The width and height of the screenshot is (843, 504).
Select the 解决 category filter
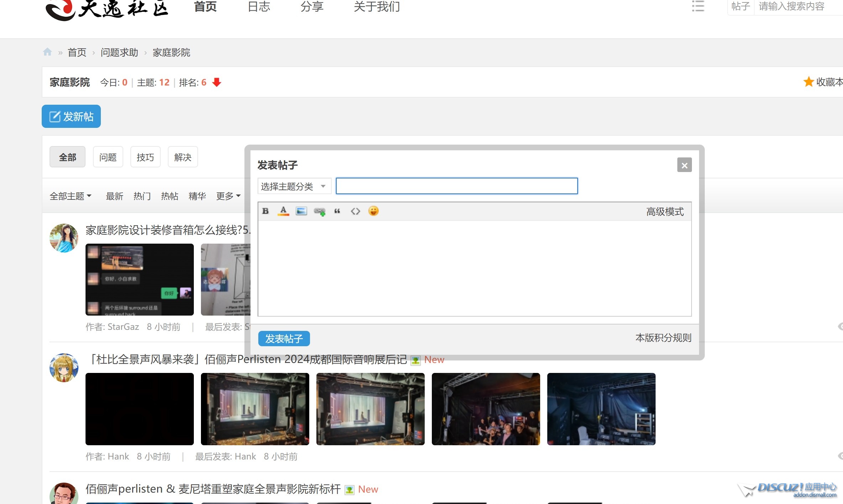183,157
